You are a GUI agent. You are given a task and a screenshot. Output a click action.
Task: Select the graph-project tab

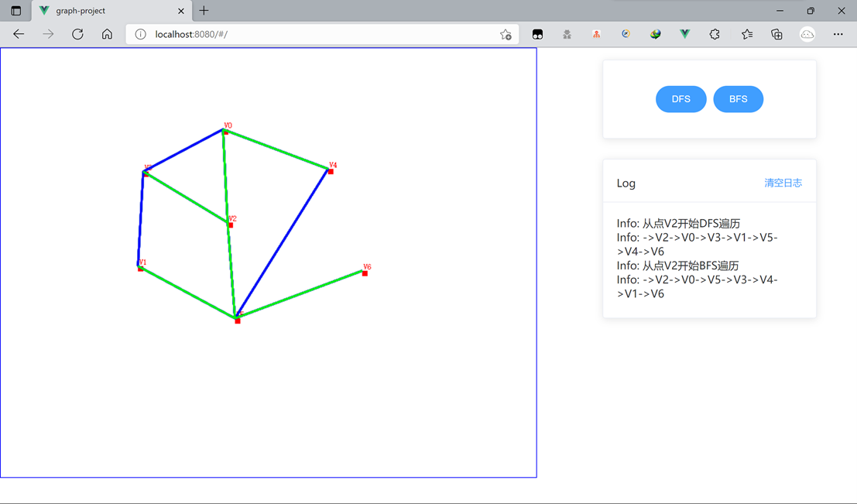pos(112,10)
